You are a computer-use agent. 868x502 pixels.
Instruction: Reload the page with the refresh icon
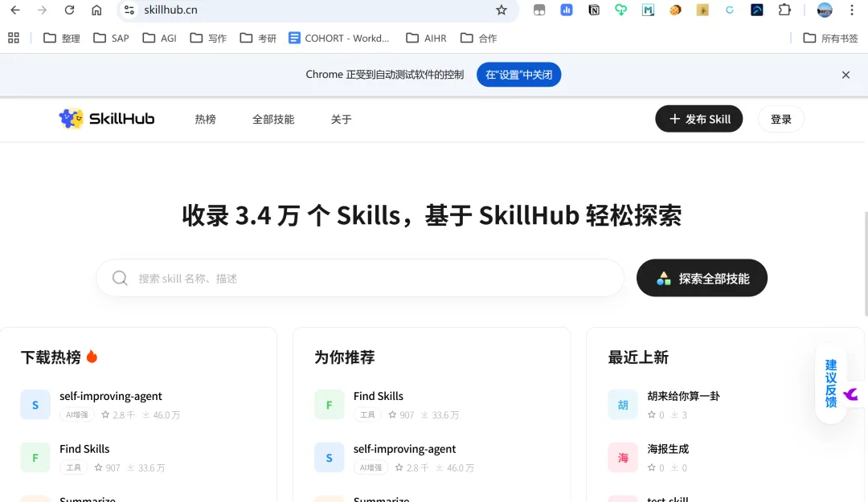coord(69,10)
